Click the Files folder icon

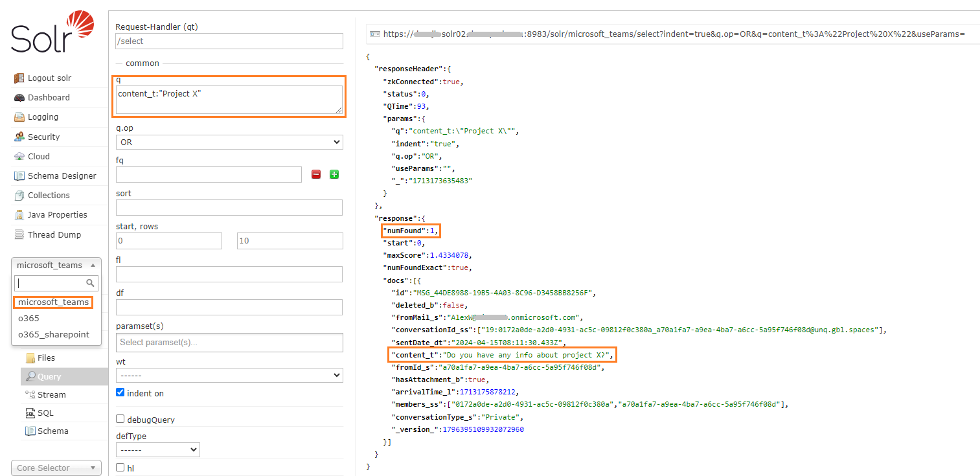30,358
